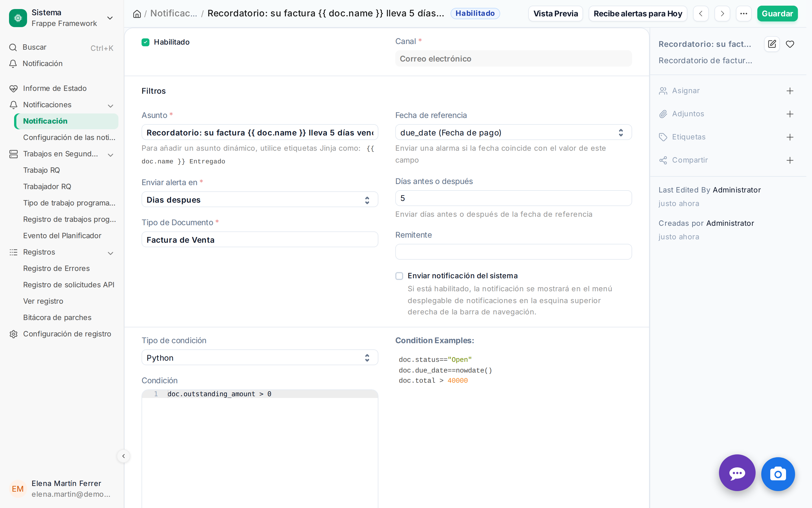Click the Sistema app logo icon
The width and height of the screenshot is (812, 508).
tap(18, 18)
